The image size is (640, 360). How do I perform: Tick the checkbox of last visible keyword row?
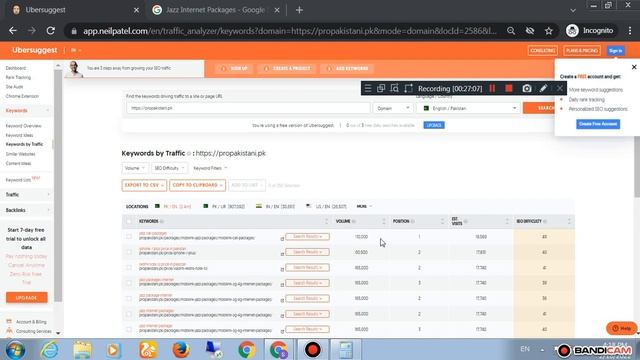click(129, 329)
